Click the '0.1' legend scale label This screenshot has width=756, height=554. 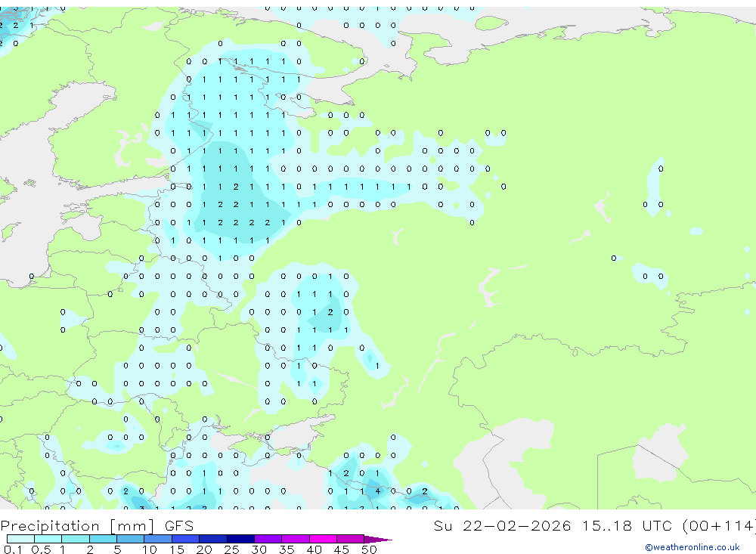[12, 549]
